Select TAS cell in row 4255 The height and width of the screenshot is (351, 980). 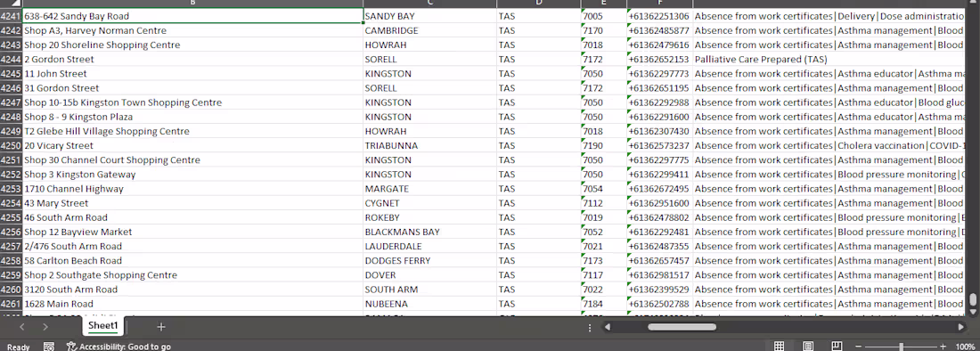coord(539,217)
